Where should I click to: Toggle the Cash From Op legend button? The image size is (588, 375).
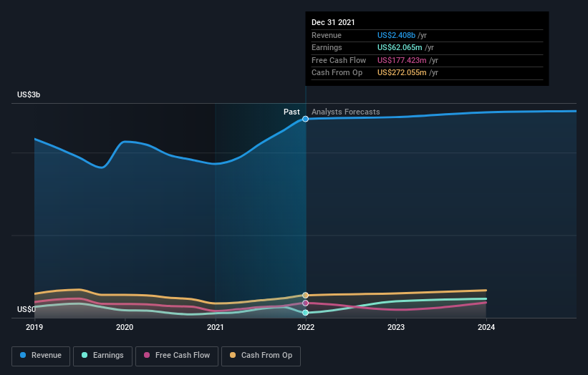261,356
